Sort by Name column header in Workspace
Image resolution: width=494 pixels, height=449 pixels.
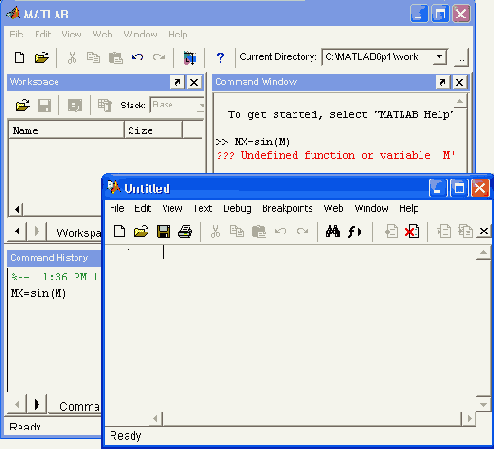point(66,130)
